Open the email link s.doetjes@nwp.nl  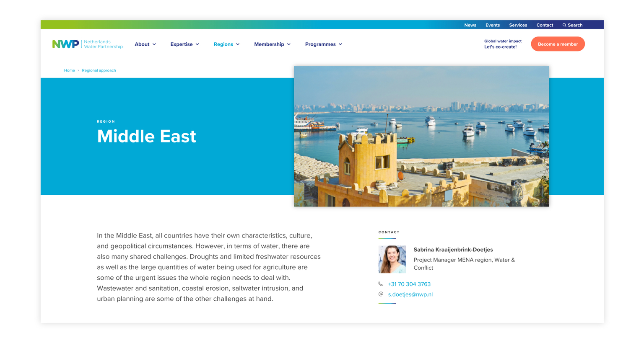tap(410, 294)
